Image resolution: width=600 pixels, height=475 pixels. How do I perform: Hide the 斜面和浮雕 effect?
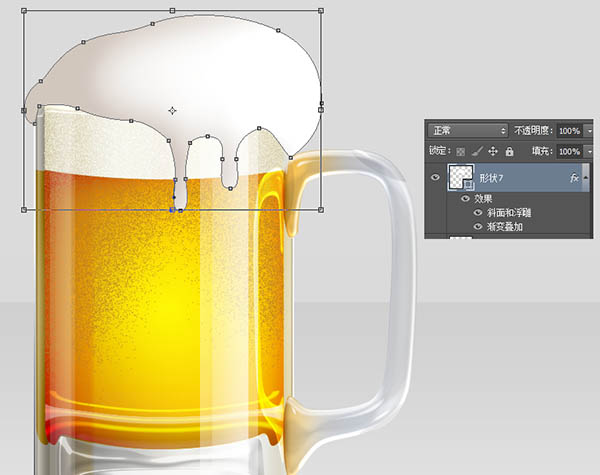(478, 212)
